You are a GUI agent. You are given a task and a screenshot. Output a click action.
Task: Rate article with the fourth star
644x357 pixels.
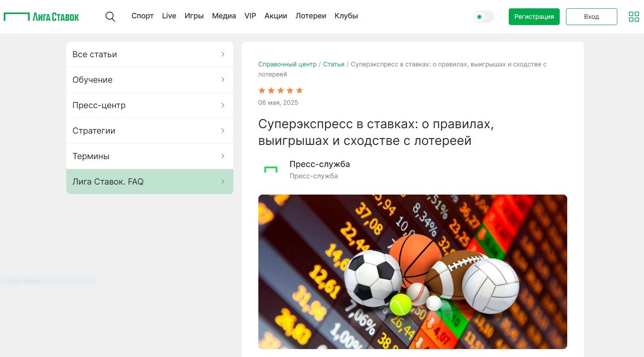(290, 91)
